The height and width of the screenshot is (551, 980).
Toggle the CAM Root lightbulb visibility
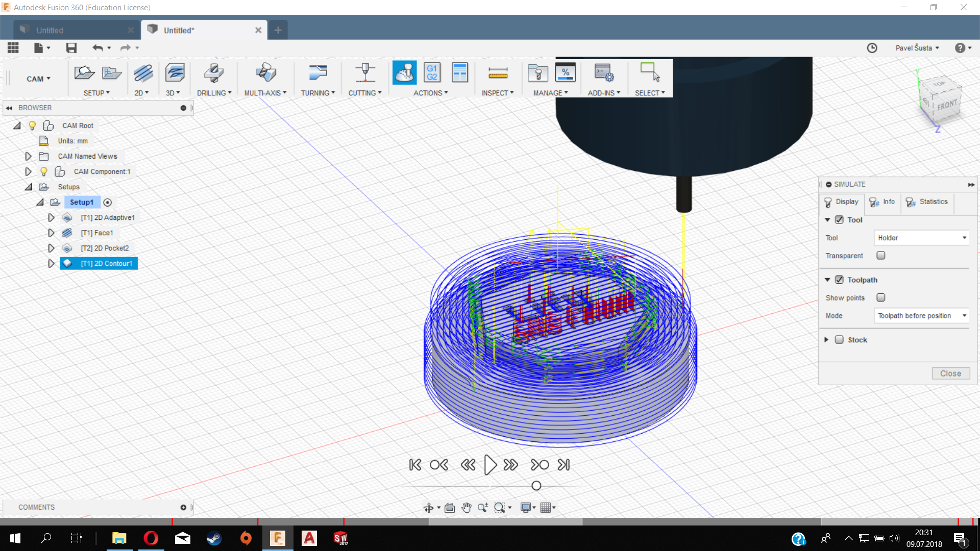click(32, 126)
